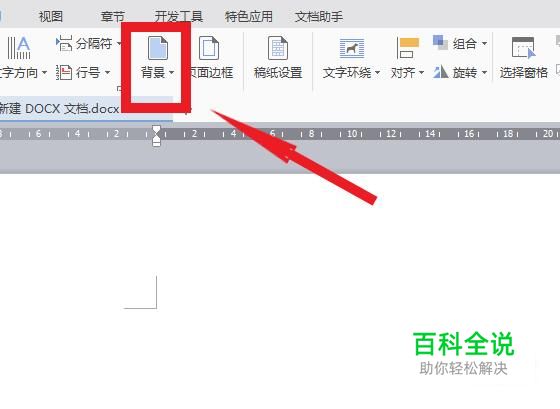Click inside the blank document page
560x409 pixels.
(280, 291)
